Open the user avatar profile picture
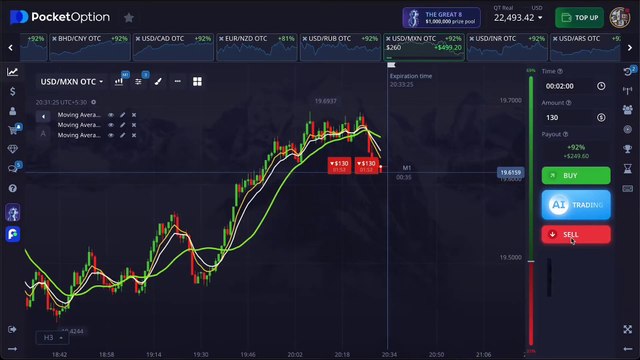640x360 pixels. click(620, 18)
